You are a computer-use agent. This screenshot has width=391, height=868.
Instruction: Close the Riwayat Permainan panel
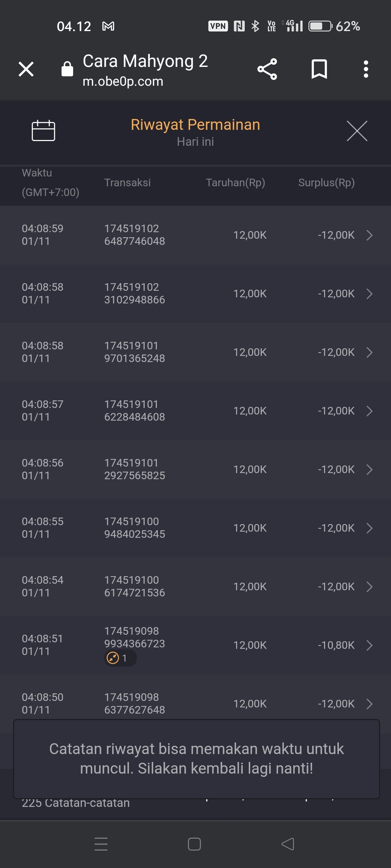[x=357, y=131]
